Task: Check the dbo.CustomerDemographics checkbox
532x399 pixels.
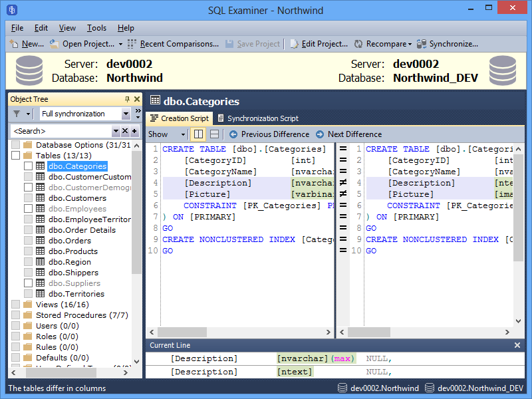Action: click(28, 188)
